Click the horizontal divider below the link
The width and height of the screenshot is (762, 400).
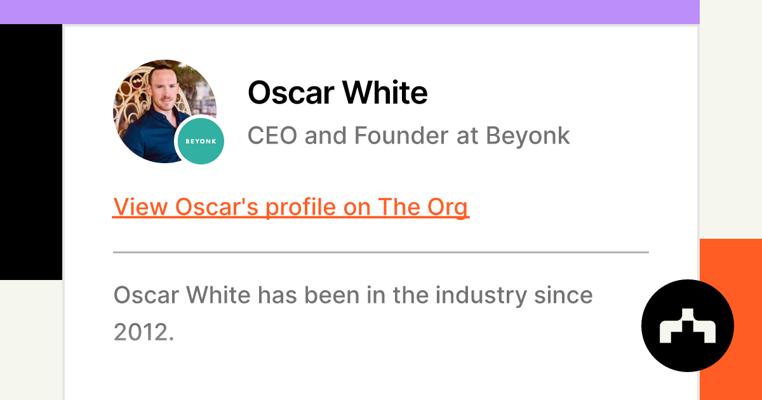[x=380, y=252]
